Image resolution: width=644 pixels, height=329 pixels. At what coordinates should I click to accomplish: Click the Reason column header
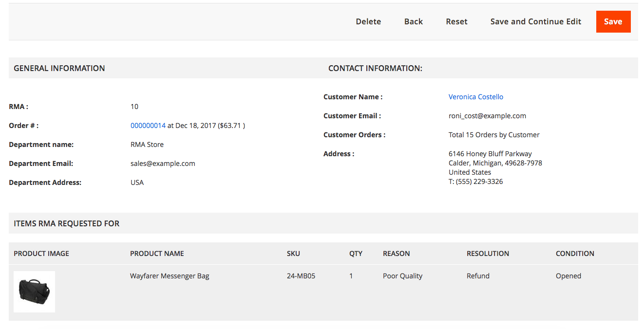[396, 254]
